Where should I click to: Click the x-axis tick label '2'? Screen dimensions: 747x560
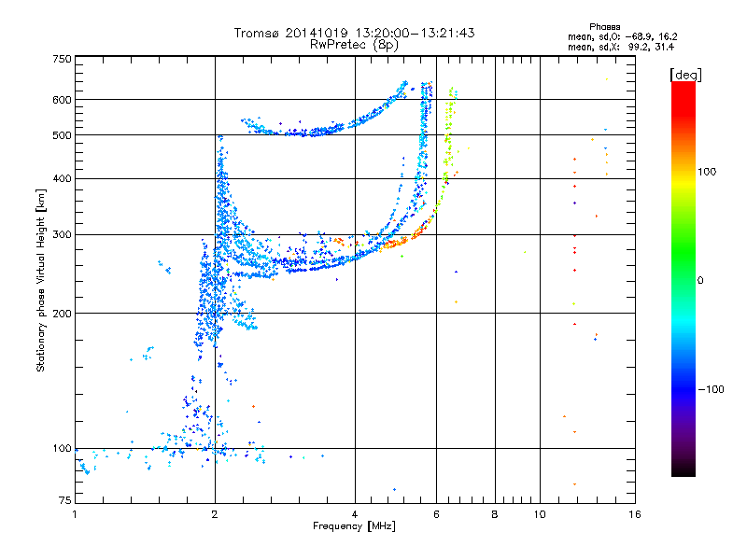(x=215, y=514)
